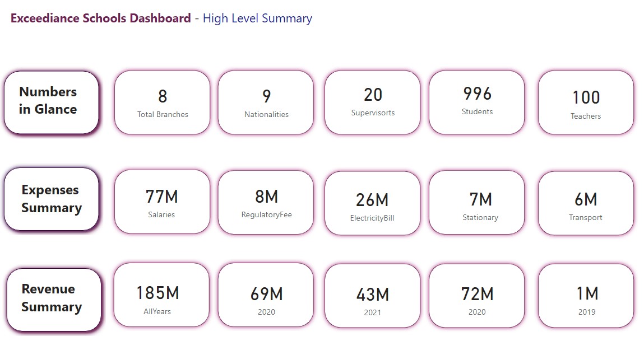
Task: Select the Teachers card showing 100
Action: [585, 102]
